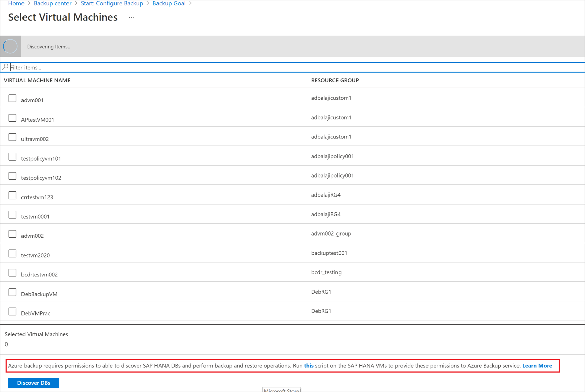The image size is (585, 392).
Task: Select the APtestVM001 virtual machine checkbox
Action: (12, 118)
